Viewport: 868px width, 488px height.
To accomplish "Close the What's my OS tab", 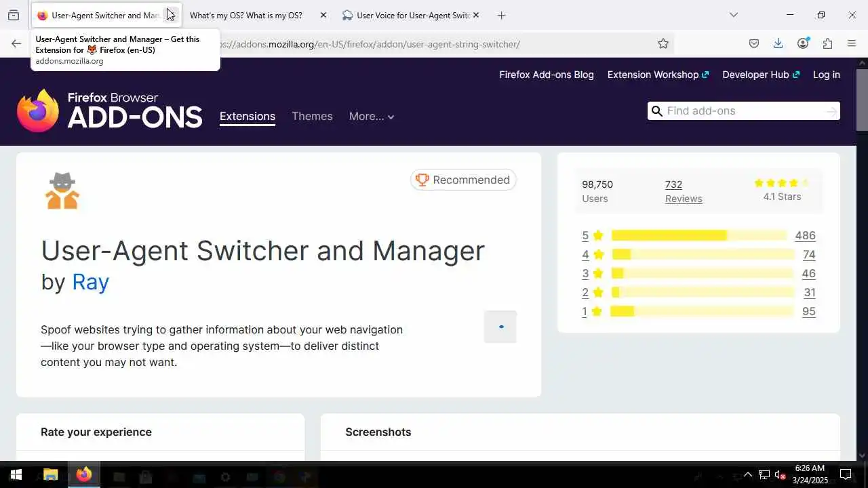I will [x=323, y=15].
